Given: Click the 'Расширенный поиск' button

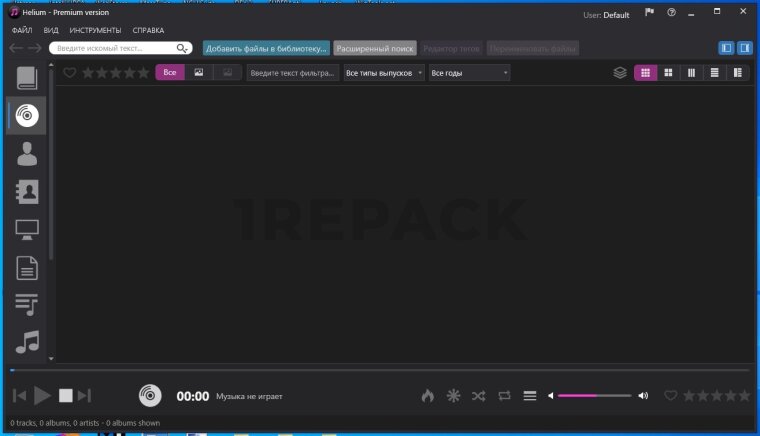Looking at the screenshot, I should [x=374, y=48].
